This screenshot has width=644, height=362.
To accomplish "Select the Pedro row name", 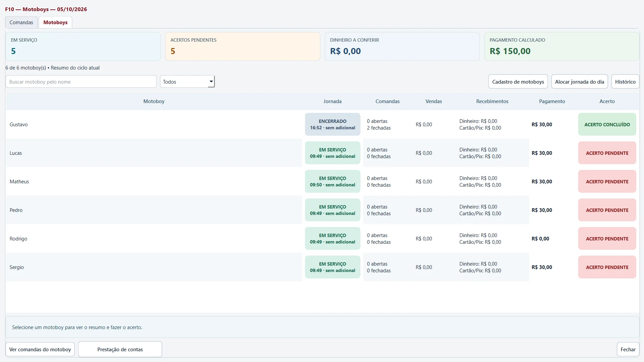I will [16, 210].
